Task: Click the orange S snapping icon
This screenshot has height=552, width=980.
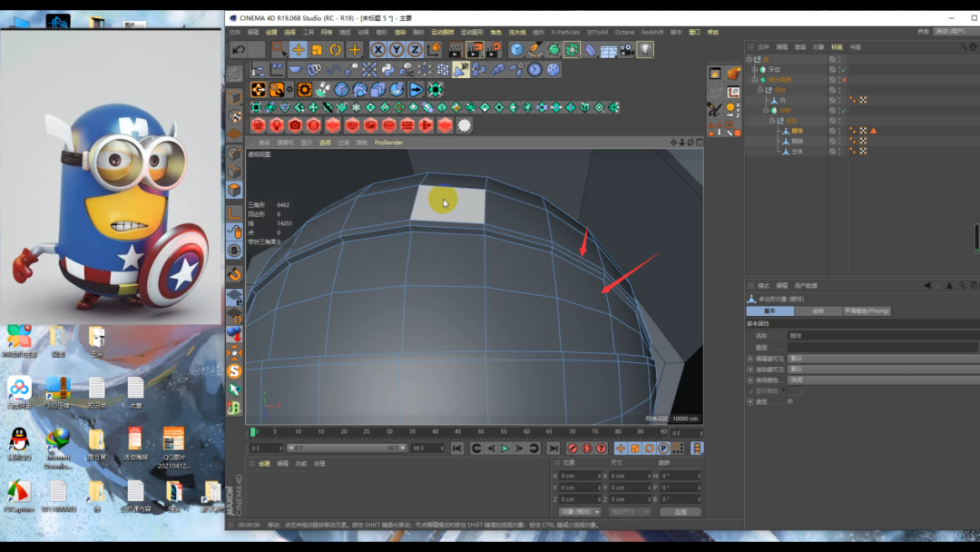Action: (x=234, y=370)
